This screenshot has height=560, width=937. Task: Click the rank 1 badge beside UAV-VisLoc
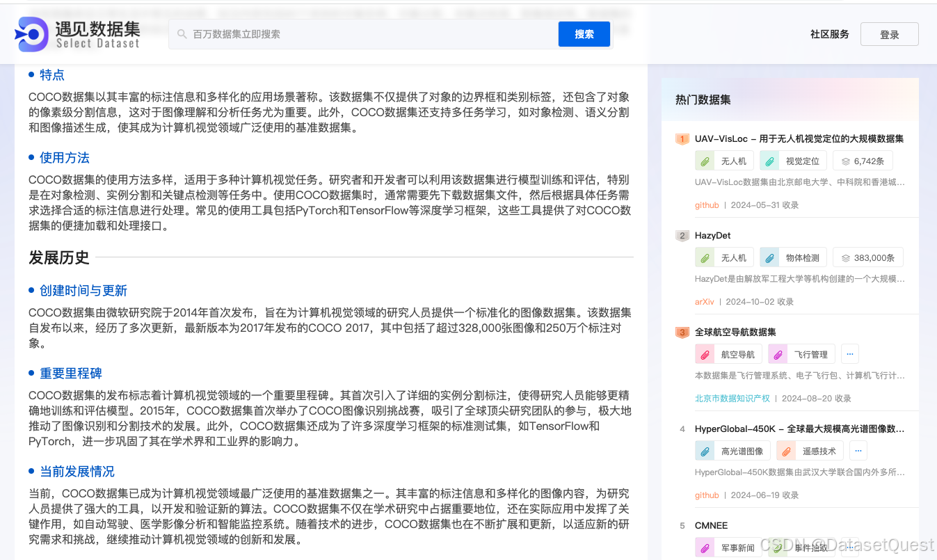(682, 139)
